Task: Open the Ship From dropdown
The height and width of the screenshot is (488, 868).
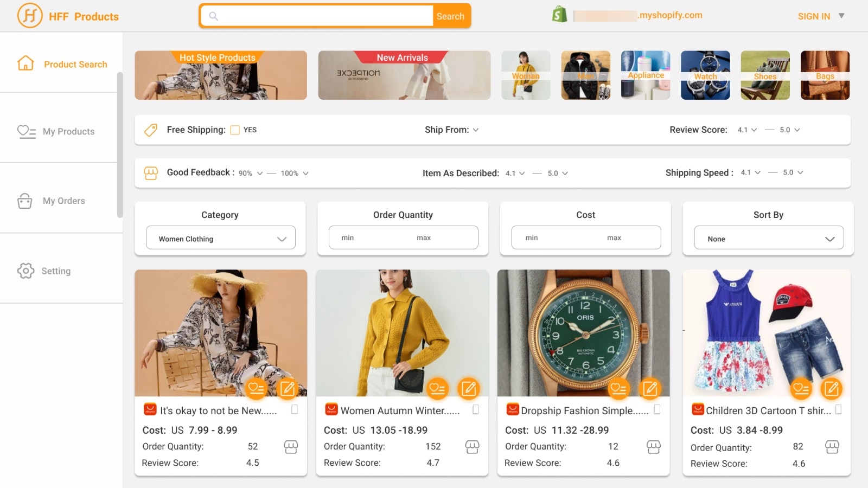Action: click(x=476, y=130)
